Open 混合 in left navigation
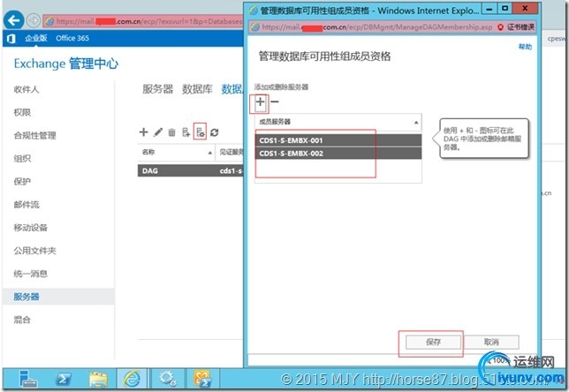The width and height of the screenshot is (569, 392). tap(22, 320)
